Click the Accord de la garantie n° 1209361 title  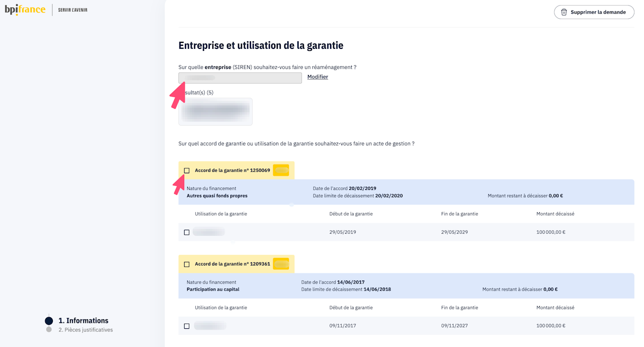232,264
